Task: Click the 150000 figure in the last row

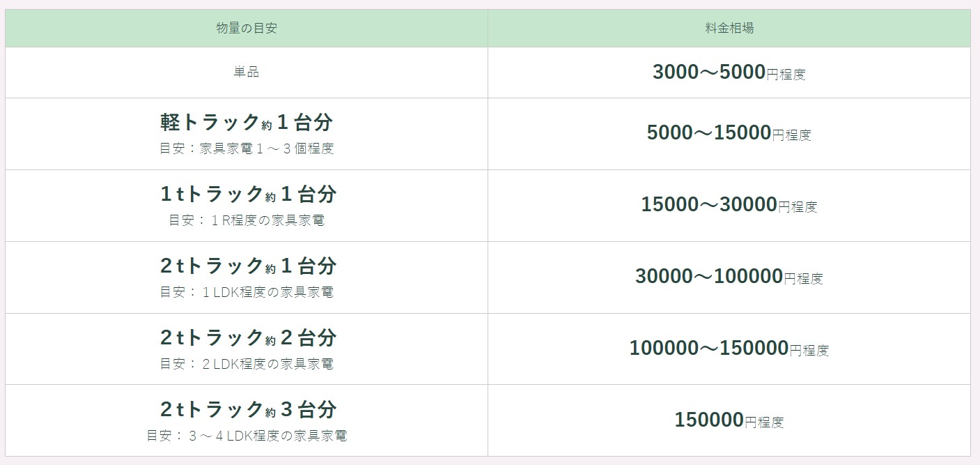Action: coord(708,420)
